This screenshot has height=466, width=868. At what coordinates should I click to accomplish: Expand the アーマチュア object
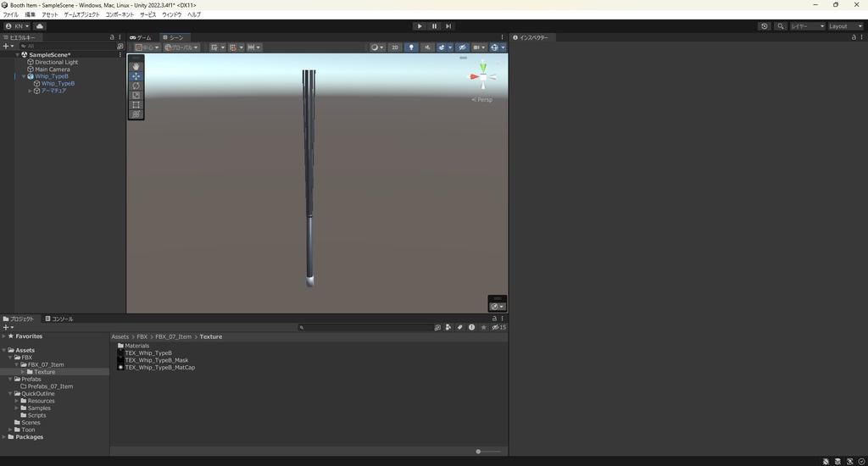pyautogui.click(x=30, y=91)
